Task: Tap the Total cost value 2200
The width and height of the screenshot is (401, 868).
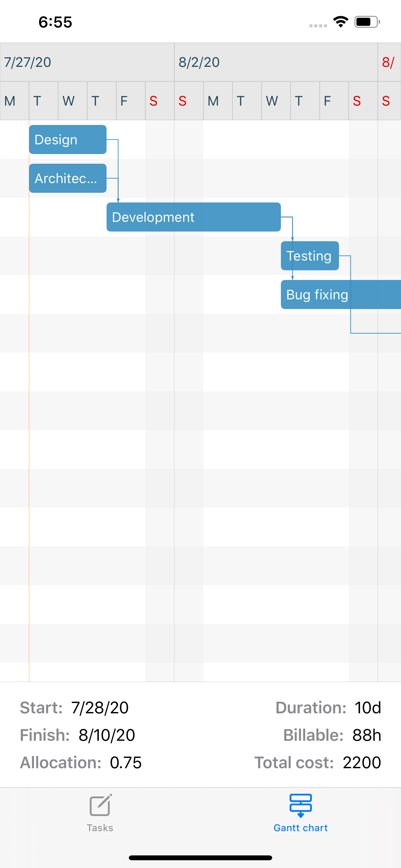Action: (361, 762)
